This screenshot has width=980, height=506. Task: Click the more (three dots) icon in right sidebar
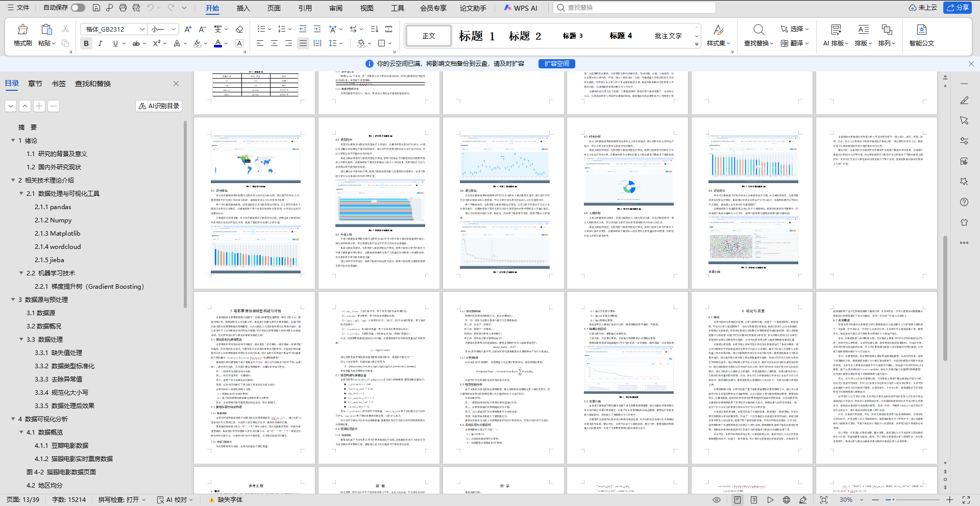click(x=964, y=243)
